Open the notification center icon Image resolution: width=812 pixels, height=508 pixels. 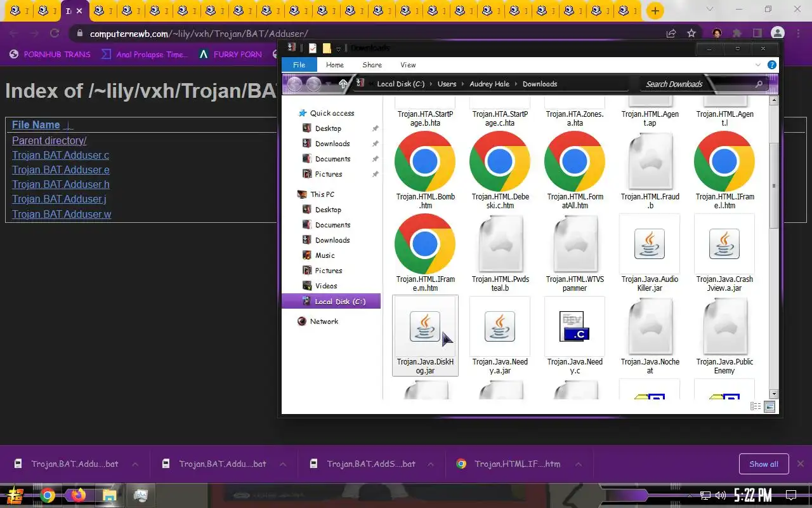[x=791, y=495]
